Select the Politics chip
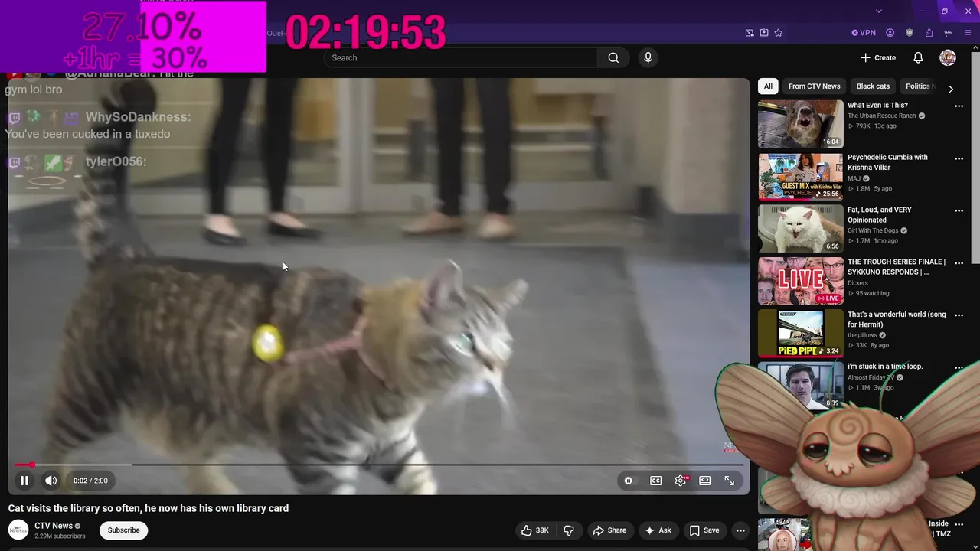 pos(919,86)
